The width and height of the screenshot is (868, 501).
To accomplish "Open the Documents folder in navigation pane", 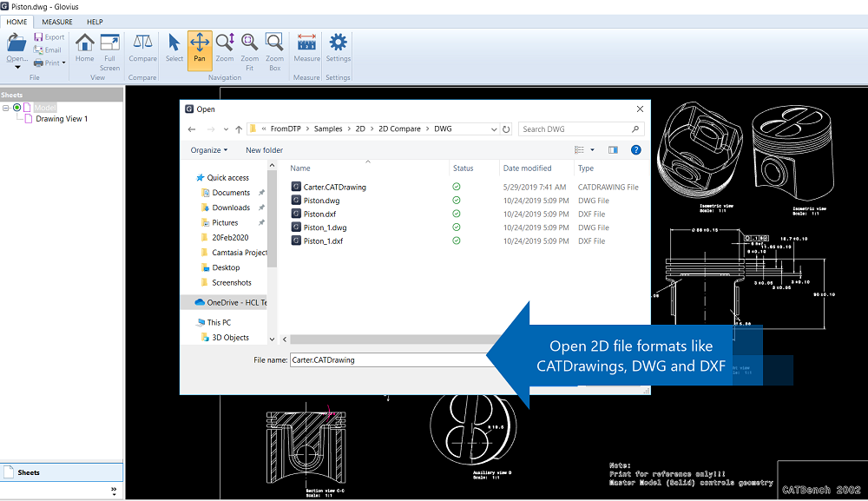I will point(231,193).
